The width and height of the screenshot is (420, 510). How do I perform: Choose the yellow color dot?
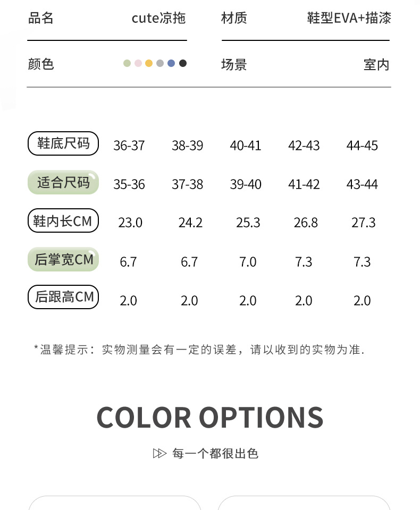[149, 63]
